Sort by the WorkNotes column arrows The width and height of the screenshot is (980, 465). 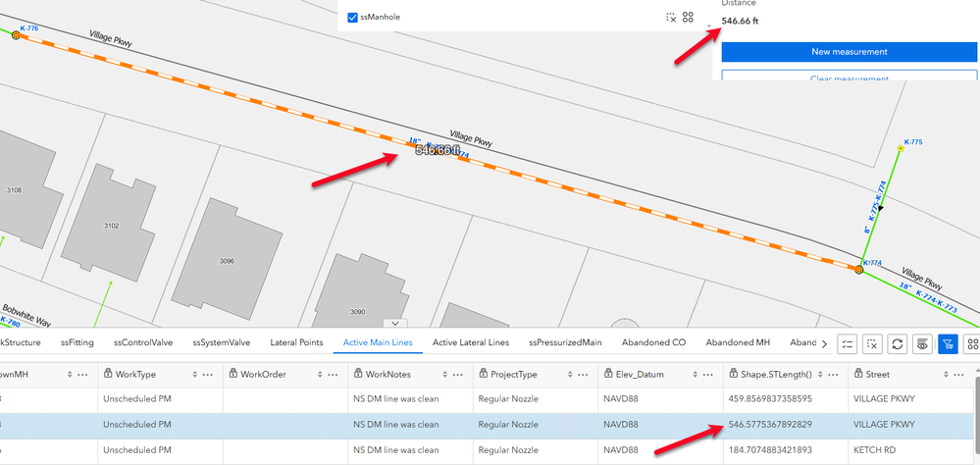[444, 375]
